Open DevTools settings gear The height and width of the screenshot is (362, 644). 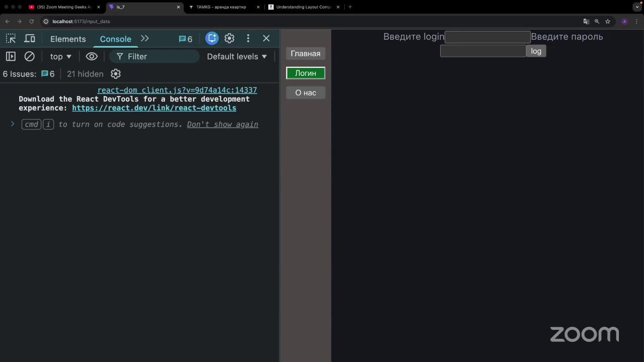tap(229, 38)
